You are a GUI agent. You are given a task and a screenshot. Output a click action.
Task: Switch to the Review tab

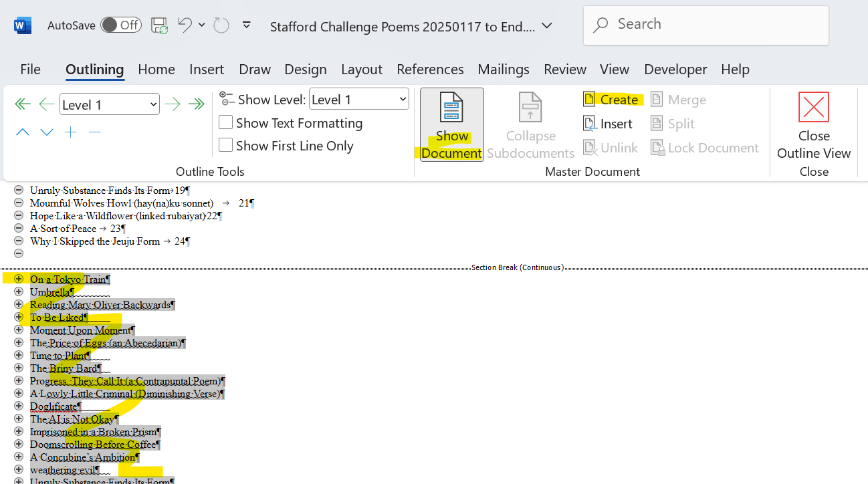(x=564, y=69)
